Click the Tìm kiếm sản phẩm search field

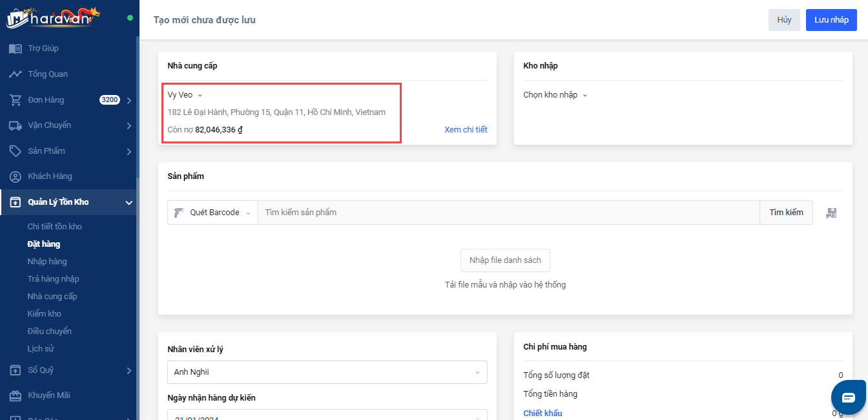[x=508, y=213]
